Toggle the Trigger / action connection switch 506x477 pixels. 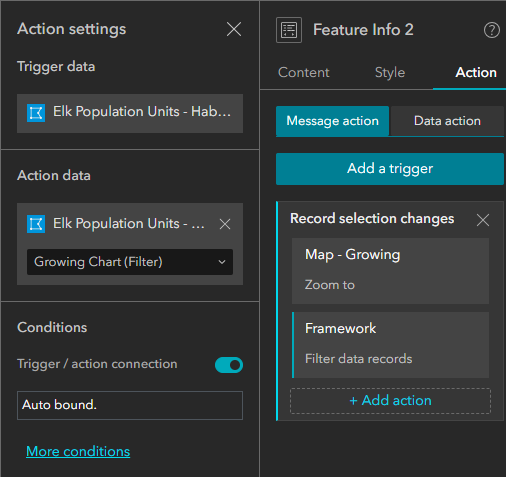point(229,365)
